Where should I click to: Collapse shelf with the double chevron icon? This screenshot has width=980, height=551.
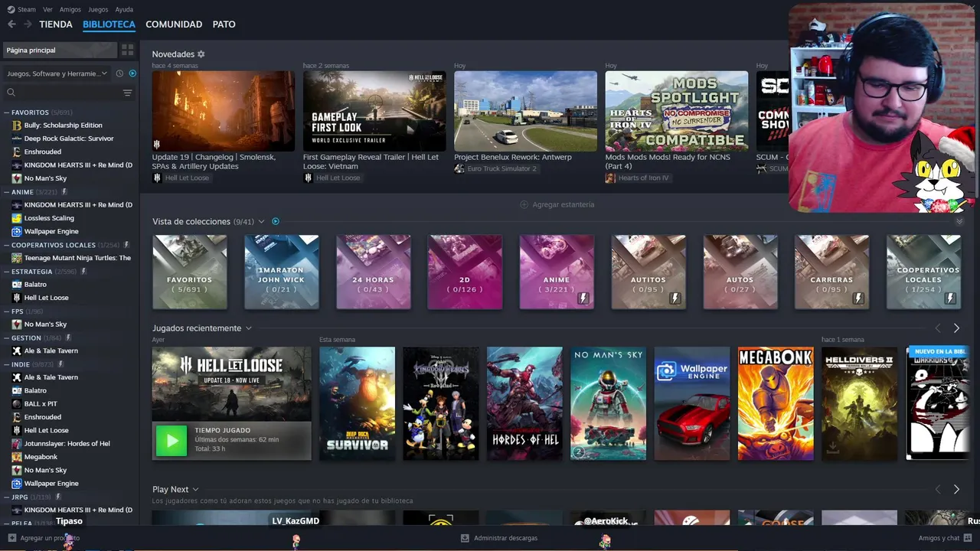959,221
